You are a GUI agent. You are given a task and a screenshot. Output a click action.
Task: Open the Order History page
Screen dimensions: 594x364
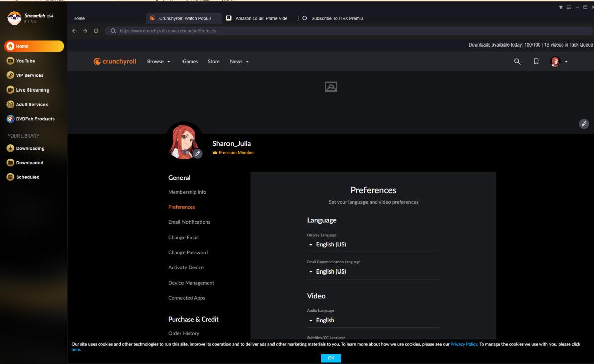184,333
